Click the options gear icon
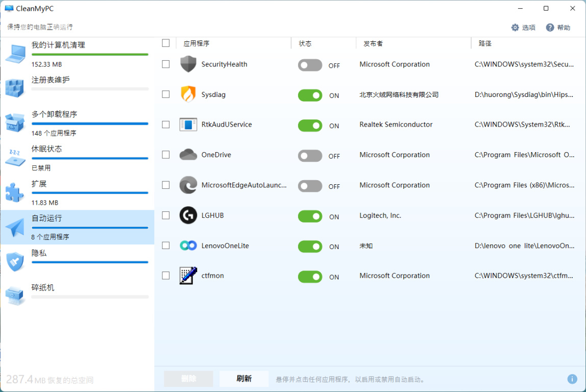The height and width of the screenshot is (392, 586). (515, 27)
